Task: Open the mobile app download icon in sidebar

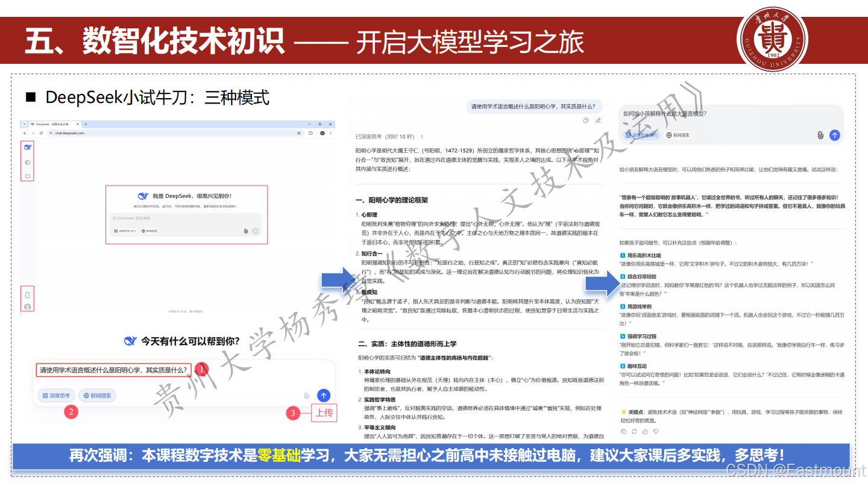Action: [x=27, y=294]
